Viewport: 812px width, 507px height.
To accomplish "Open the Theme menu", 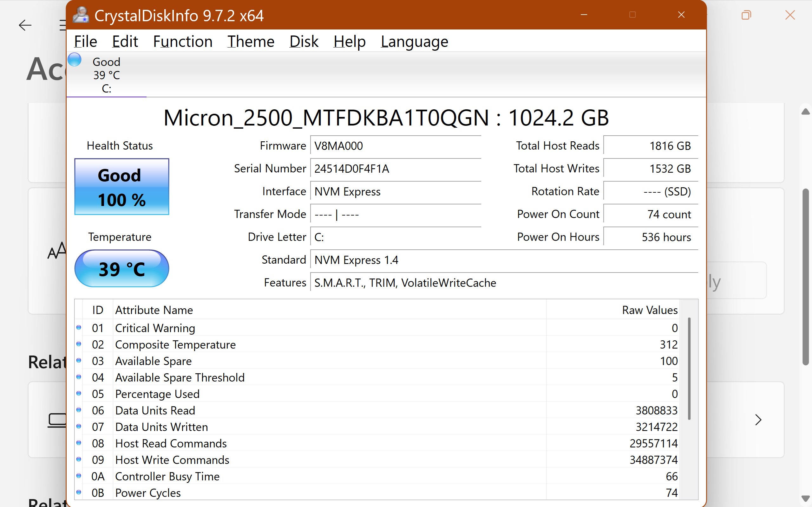I will point(251,42).
